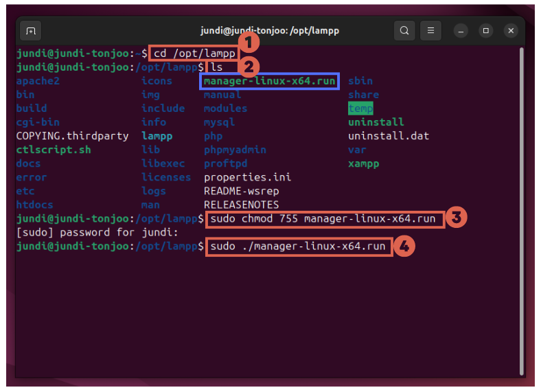Click the img directory name
Viewport: 541px width, 392px height.
click(151, 95)
